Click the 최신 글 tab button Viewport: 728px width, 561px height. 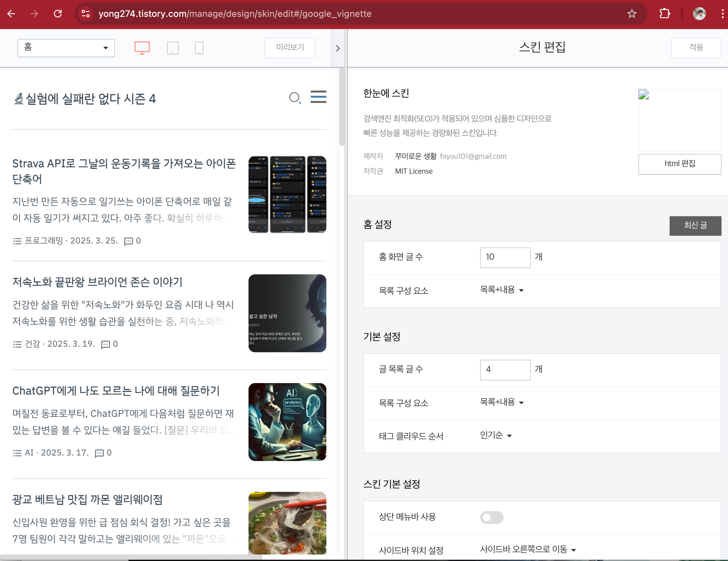click(x=695, y=225)
